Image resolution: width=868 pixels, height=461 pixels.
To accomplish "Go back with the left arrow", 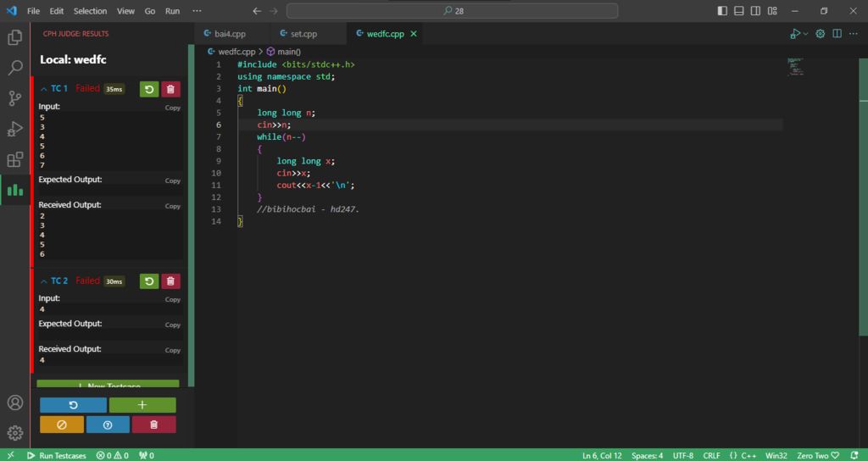I will tap(256, 11).
